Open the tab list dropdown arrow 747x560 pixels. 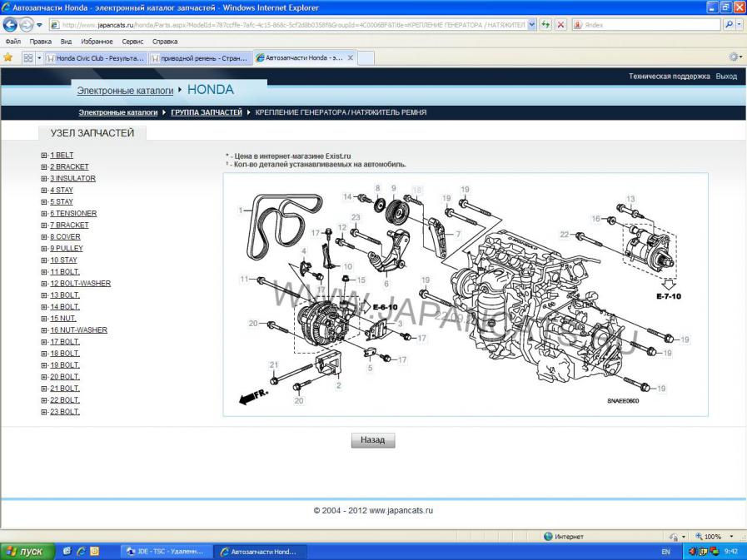click(39, 57)
